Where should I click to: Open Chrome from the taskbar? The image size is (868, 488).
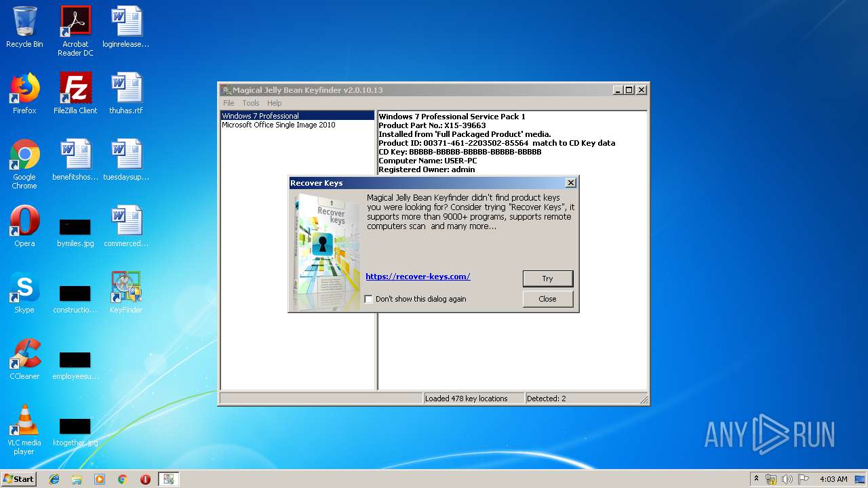pos(122,479)
